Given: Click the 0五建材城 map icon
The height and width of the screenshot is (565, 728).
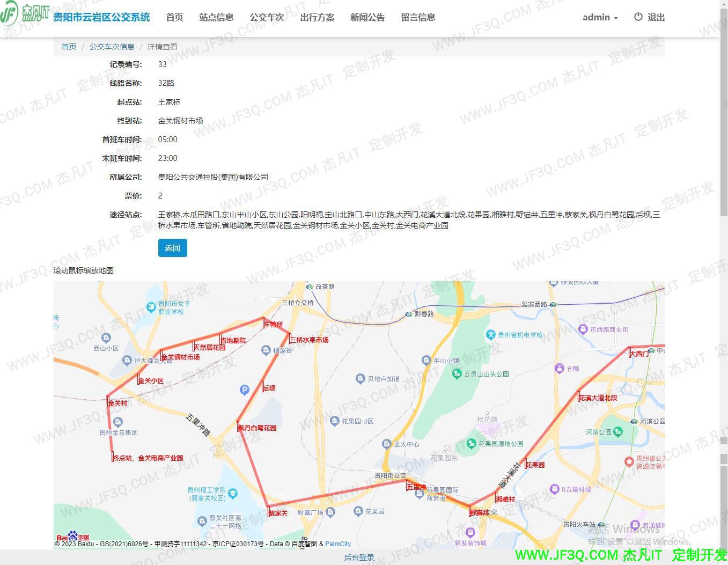Looking at the screenshot, I should click(554, 489).
